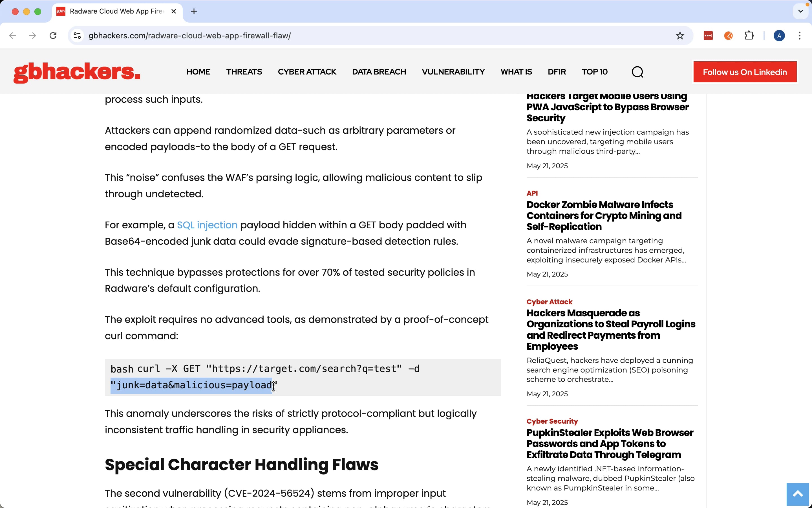
Task: Go forward with browser forward arrow
Action: tap(32, 36)
